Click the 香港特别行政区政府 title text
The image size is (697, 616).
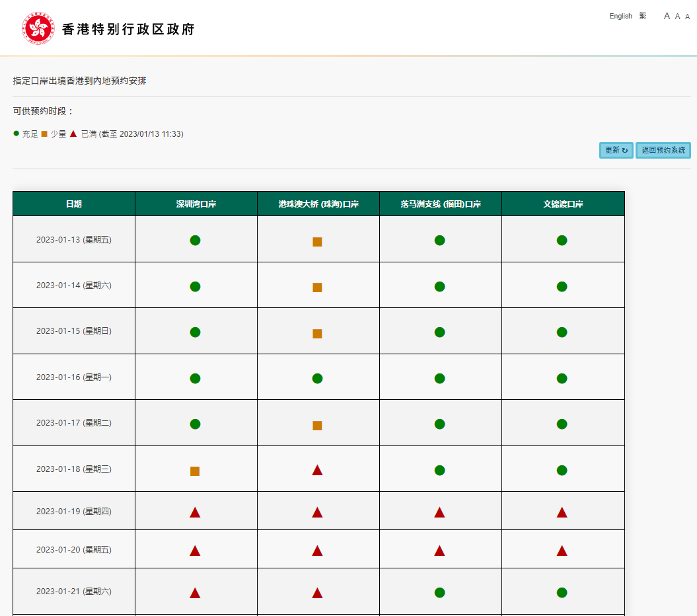[128, 29]
